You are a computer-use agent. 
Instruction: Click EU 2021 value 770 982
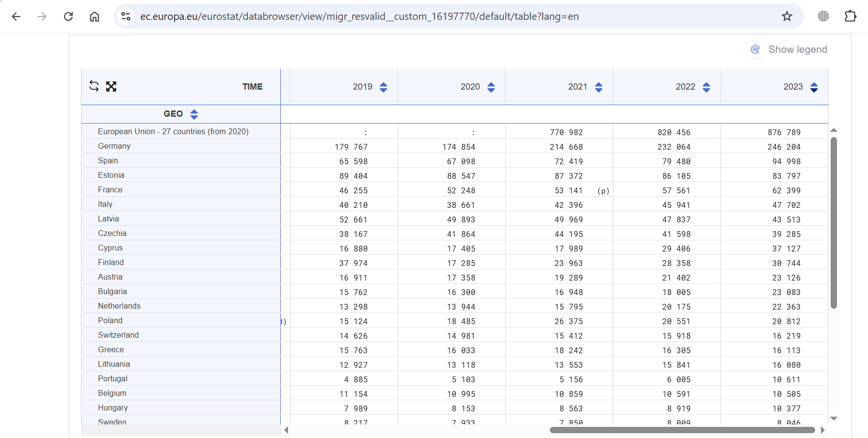566,132
